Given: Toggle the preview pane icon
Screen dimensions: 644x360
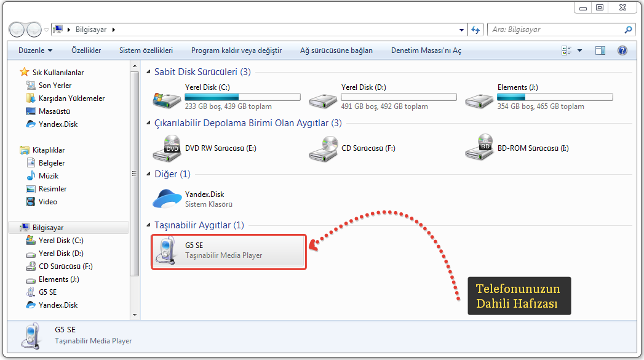Looking at the screenshot, I should point(600,50).
